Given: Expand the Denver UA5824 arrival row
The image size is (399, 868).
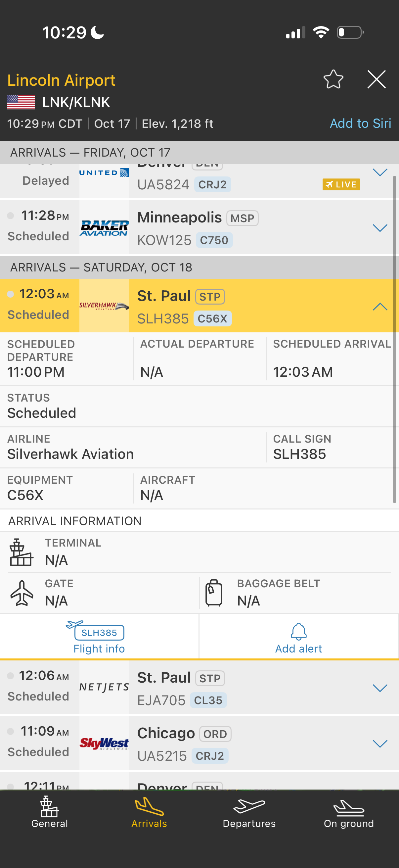Looking at the screenshot, I should pos(379,172).
